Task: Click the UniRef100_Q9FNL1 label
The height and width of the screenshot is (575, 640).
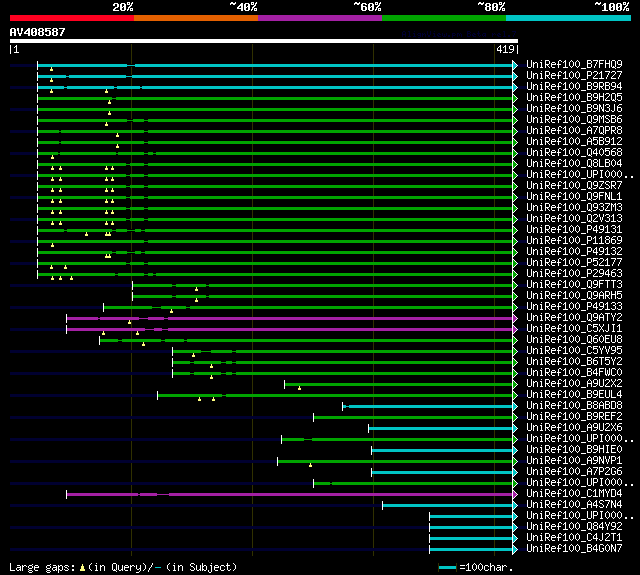Action: coord(574,197)
